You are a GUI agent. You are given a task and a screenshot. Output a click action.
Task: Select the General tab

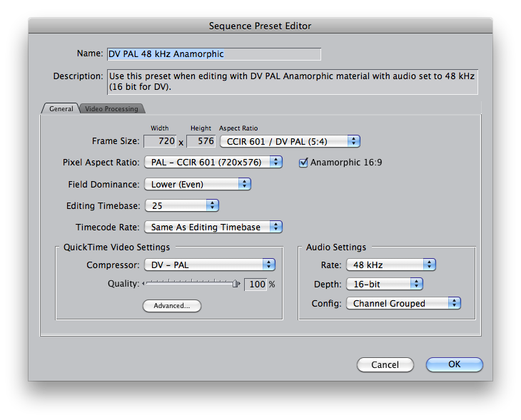tap(61, 109)
